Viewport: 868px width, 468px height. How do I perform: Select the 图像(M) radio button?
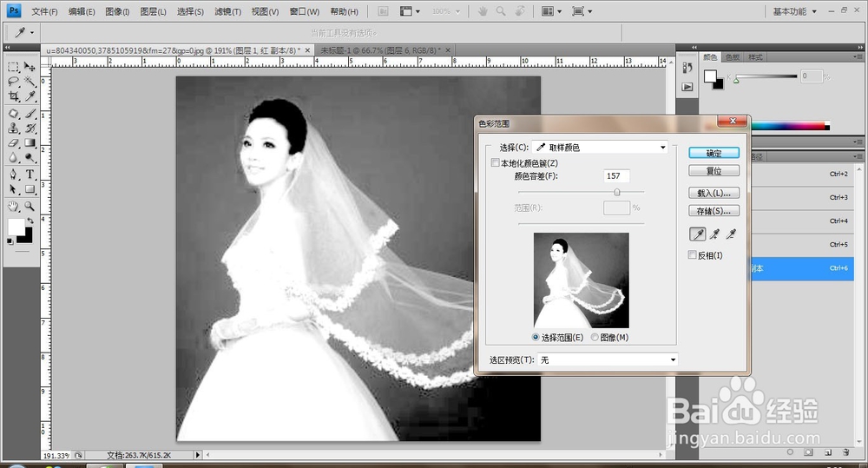coord(595,337)
